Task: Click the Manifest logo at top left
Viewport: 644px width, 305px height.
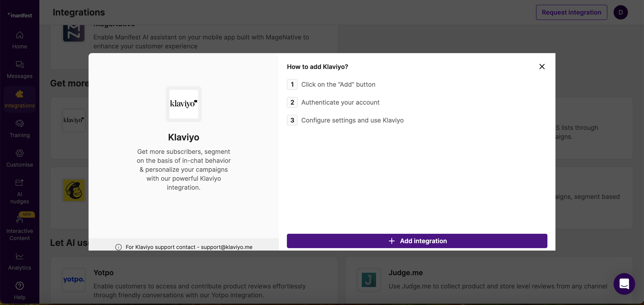Action: pos(20,14)
